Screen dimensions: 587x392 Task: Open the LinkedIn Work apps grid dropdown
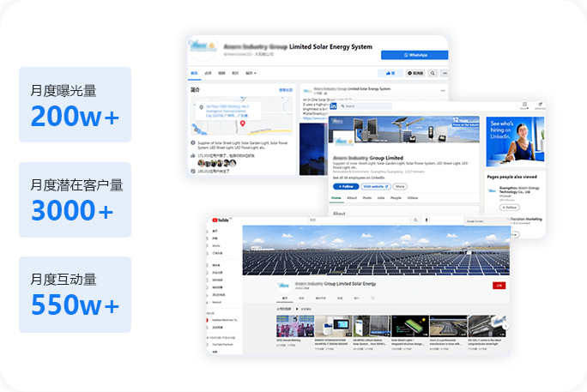[523, 107]
